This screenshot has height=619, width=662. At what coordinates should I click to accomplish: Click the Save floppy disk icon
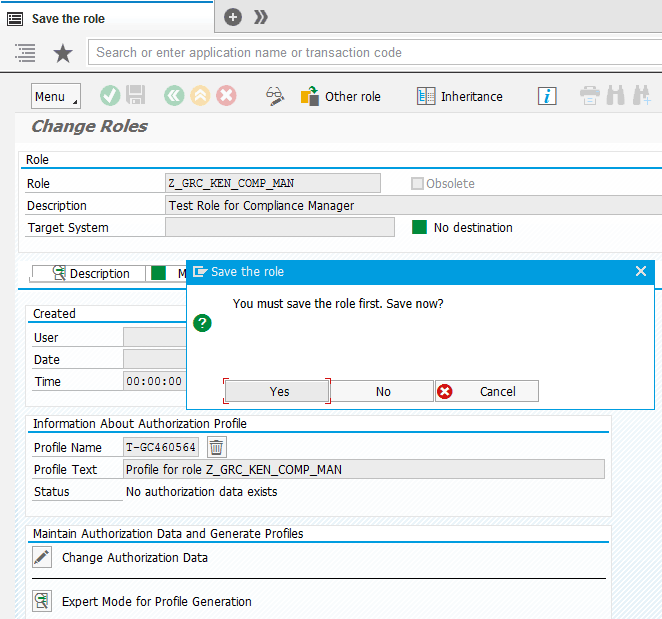[x=136, y=96]
